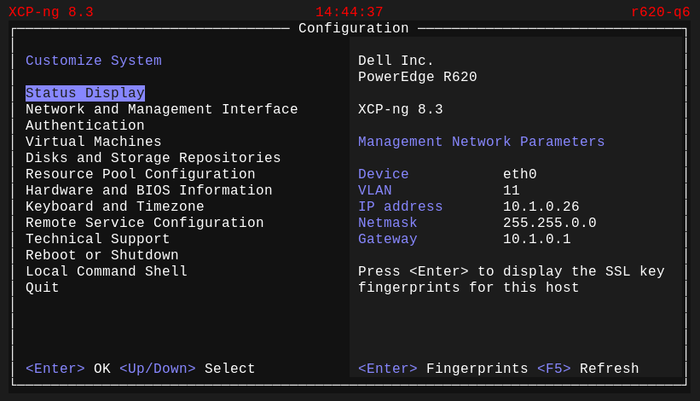The height and width of the screenshot is (401, 700).
Task: Click Quit in the menu
Action: [42, 288]
